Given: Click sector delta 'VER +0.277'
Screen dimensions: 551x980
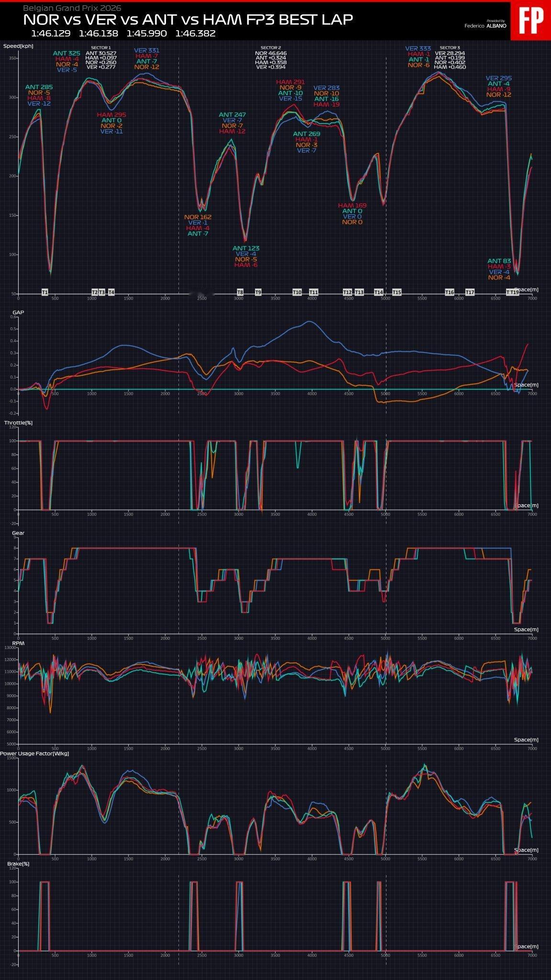Looking at the screenshot, I should coord(100,67).
